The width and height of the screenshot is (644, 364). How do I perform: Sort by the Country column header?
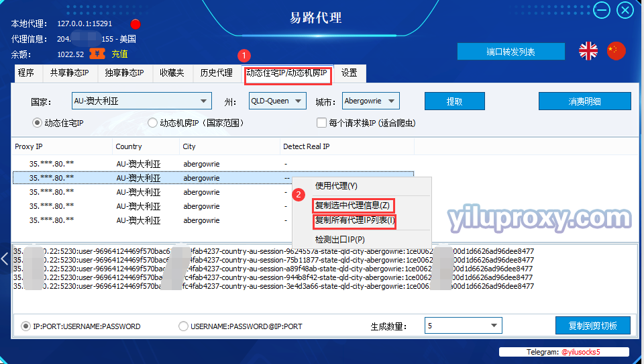[146, 146]
